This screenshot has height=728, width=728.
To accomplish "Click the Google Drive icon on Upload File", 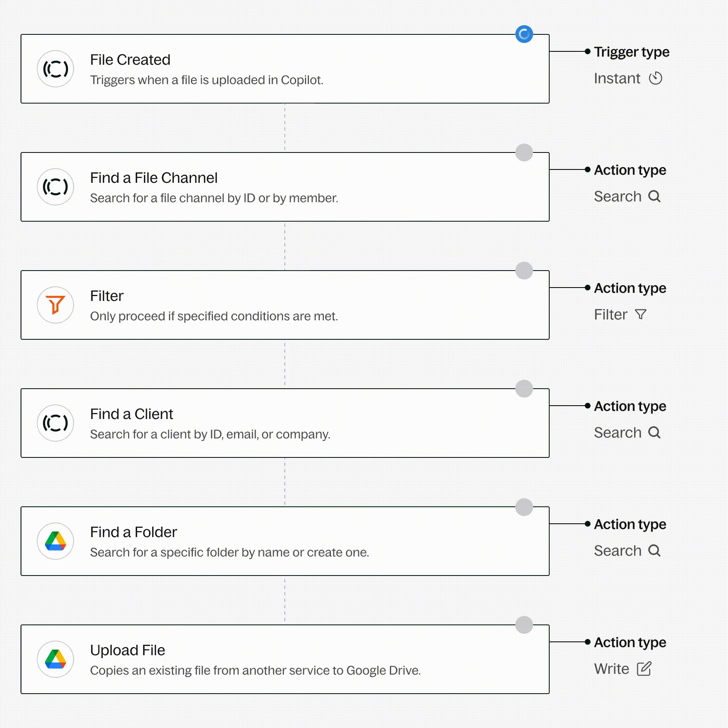I will click(55, 659).
